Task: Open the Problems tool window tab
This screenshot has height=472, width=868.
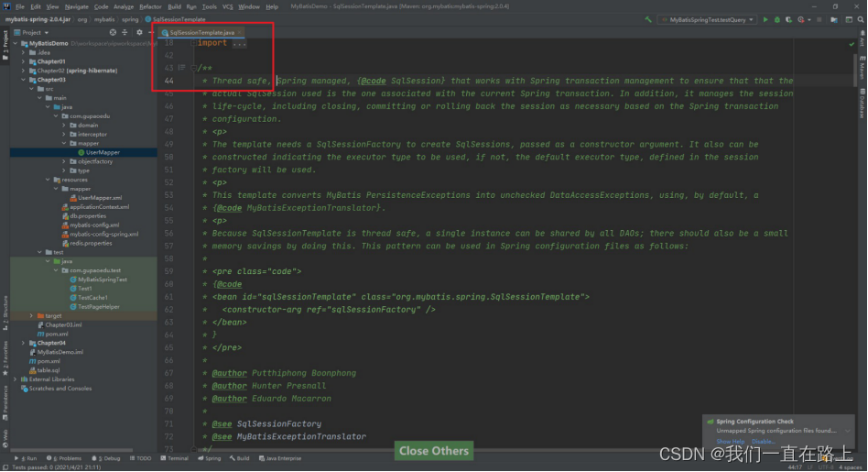Action: (x=64, y=458)
